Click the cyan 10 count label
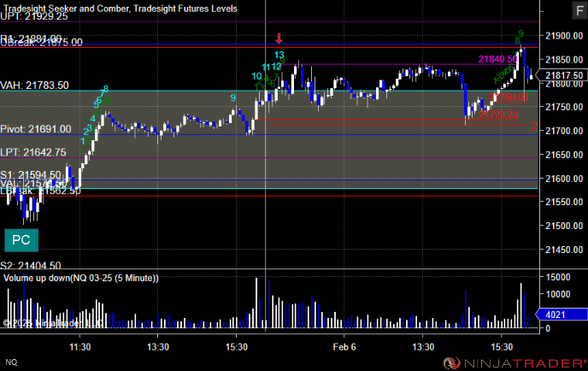 256,77
